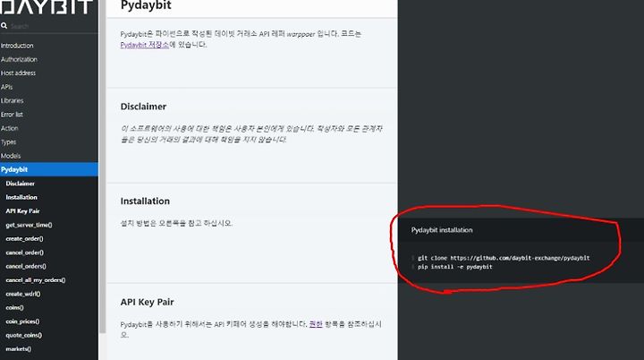Select highlighted Pydaybit sidebar item

coord(49,169)
